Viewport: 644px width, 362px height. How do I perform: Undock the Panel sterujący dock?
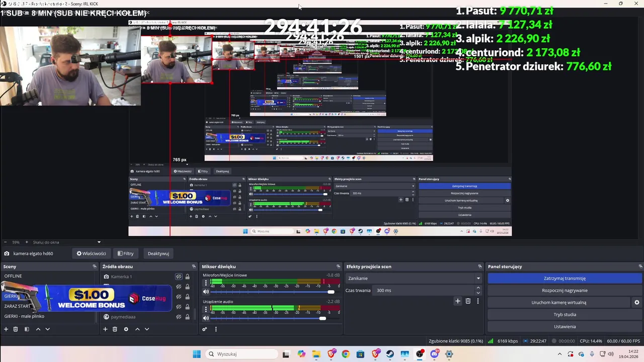[x=640, y=266]
